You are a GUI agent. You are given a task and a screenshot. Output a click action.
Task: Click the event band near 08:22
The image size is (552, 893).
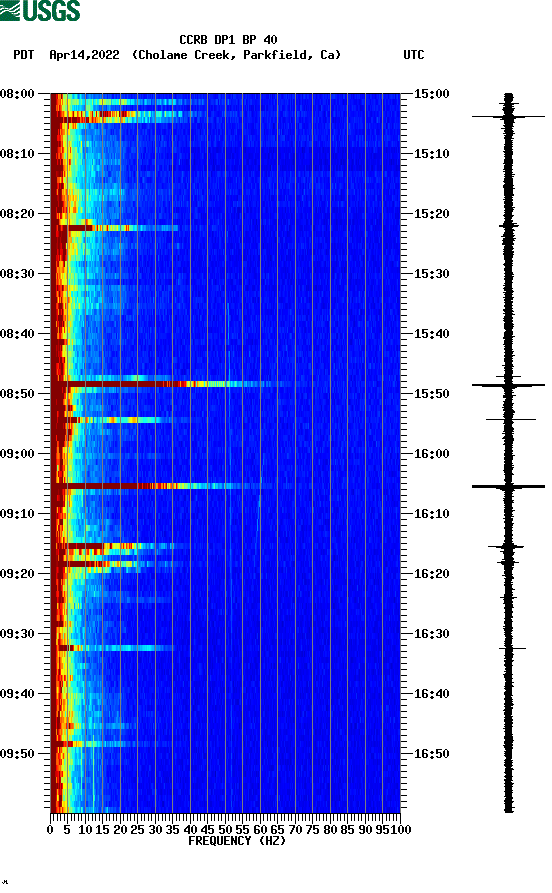coord(114,228)
